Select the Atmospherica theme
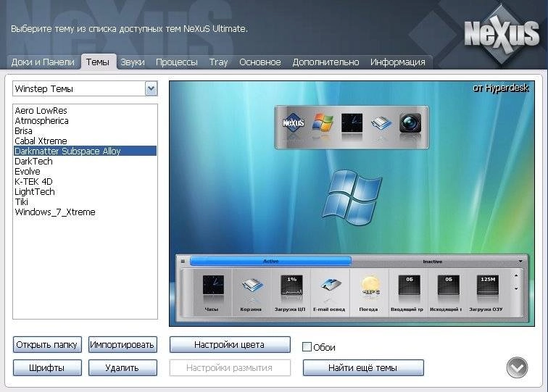548x392 pixels. click(x=85, y=120)
